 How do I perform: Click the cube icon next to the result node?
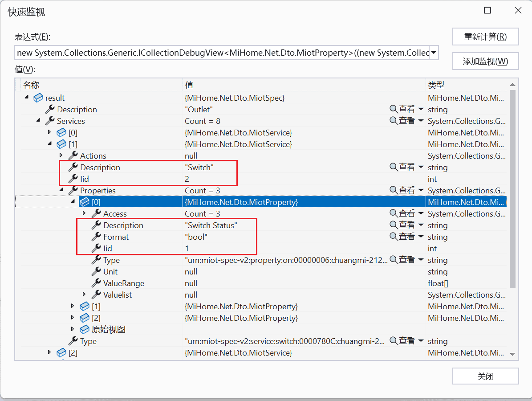(38, 98)
